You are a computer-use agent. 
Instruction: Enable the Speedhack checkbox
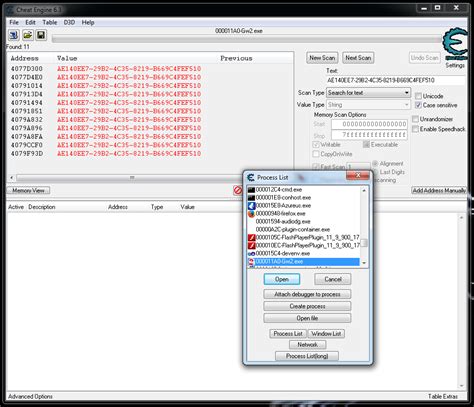click(x=415, y=129)
